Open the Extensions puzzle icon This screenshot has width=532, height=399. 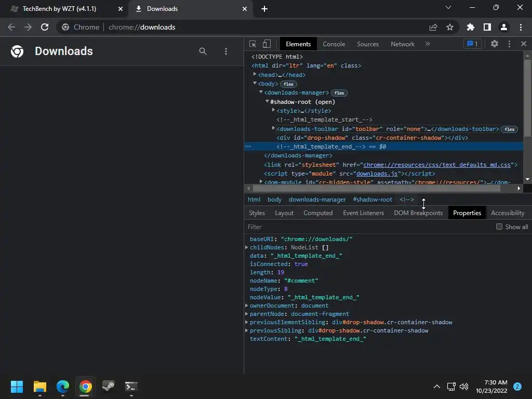[x=471, y=27]
